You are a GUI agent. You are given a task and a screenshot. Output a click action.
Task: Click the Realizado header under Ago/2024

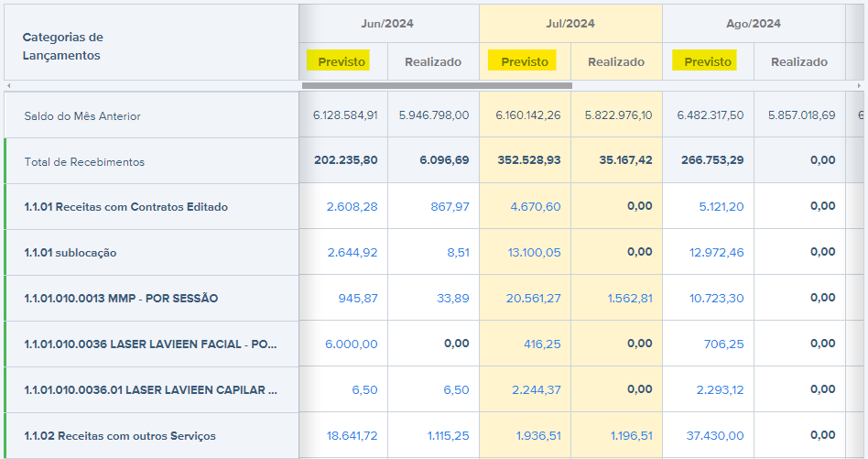click(799, 61)
